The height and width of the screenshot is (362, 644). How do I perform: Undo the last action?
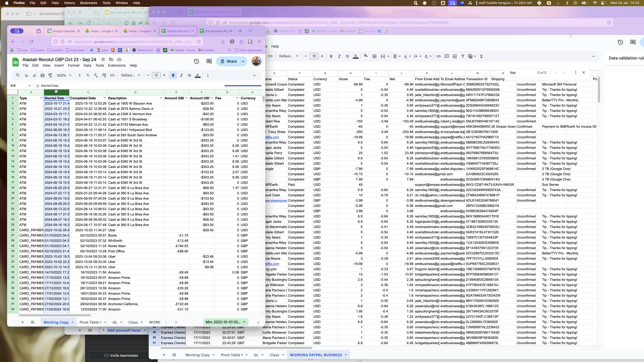click(x=26, y=75)
